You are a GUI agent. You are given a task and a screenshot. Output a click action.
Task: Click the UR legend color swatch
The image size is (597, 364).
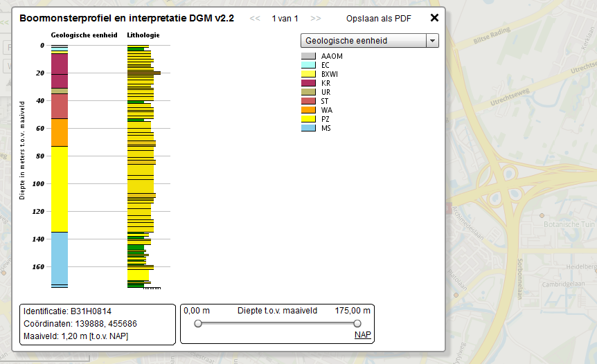point(308,92)
